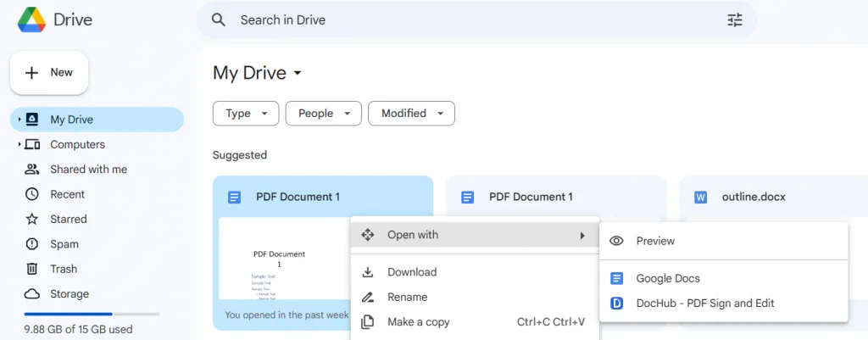868x340 pixels.
Task: Open the People filter dropdown
Action: click(x=323, y=114)
